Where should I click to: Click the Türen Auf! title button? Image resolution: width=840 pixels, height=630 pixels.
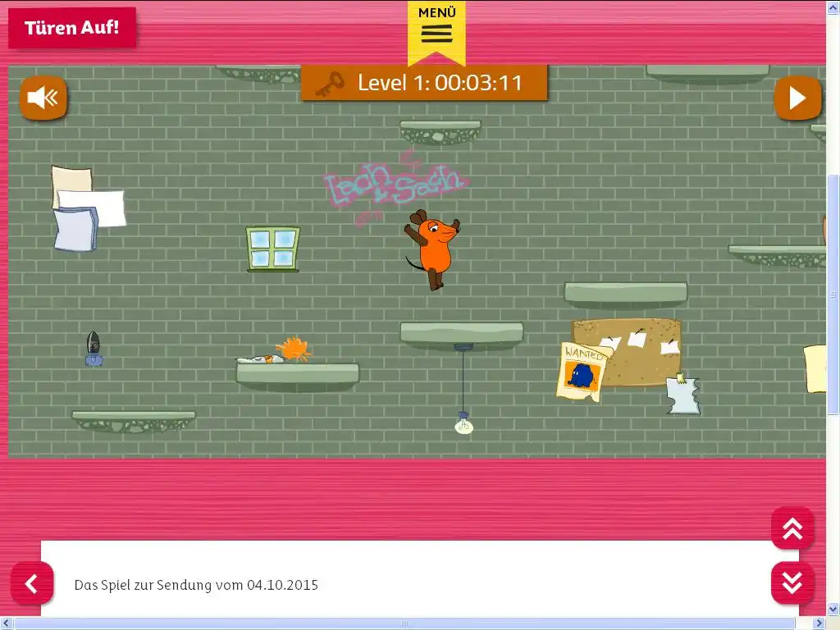click(72, 28)
